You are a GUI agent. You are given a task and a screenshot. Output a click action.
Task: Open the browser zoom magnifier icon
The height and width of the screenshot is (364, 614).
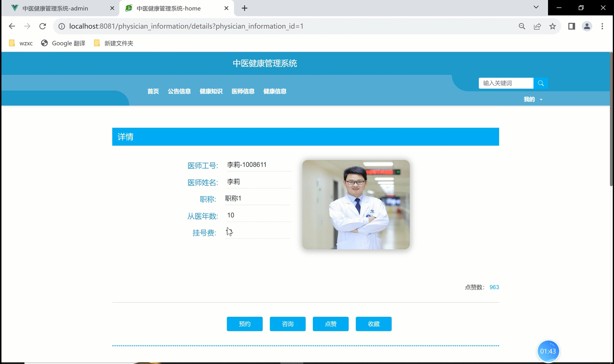522,26
